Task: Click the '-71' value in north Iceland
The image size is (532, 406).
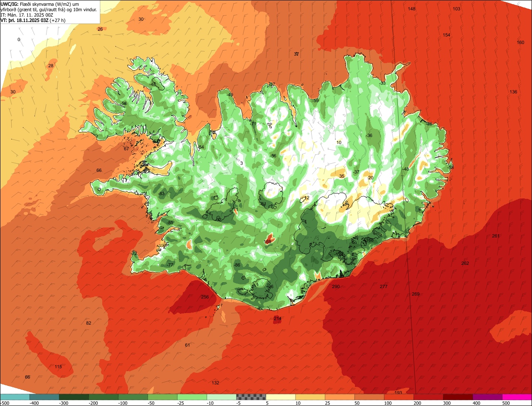Action: (x=253, y=124)
